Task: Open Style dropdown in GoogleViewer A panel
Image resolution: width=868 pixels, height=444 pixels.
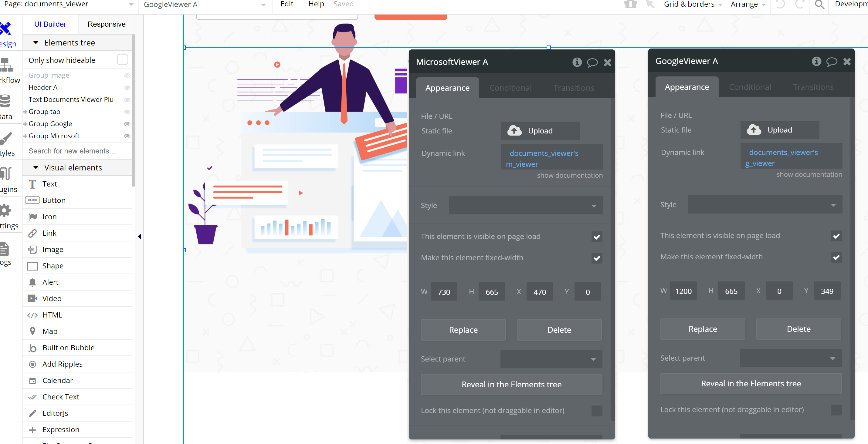Action: tap(765, 205)
